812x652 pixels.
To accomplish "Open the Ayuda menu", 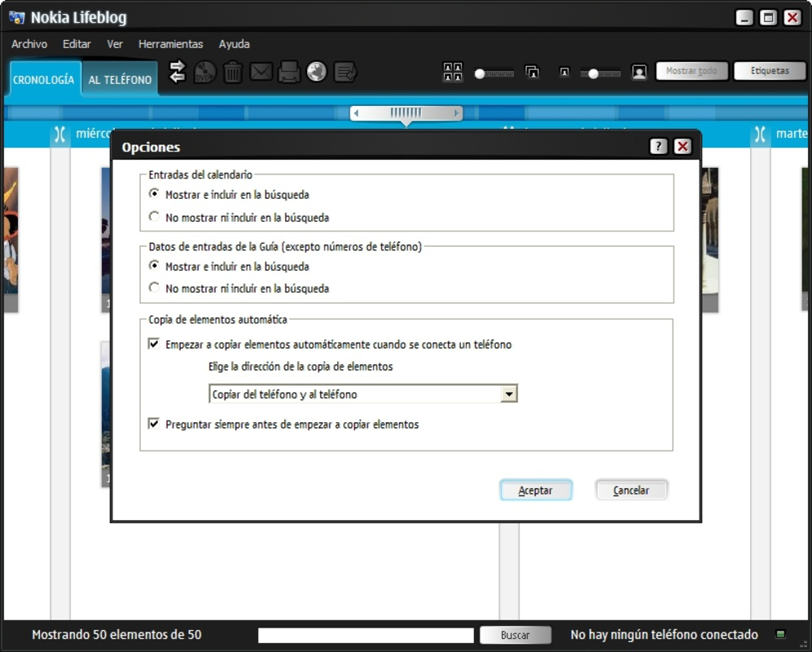I will [x=234, y=44].
